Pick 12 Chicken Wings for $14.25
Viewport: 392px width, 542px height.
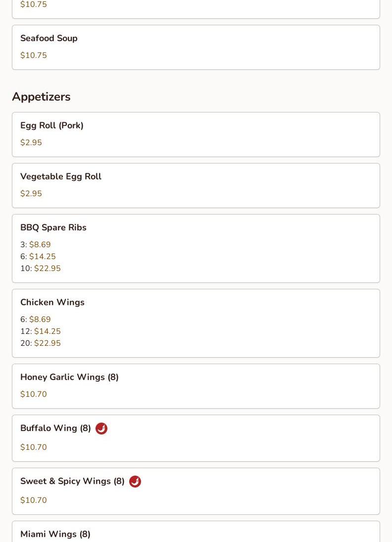pyautogui.click(x=41, y=331)
